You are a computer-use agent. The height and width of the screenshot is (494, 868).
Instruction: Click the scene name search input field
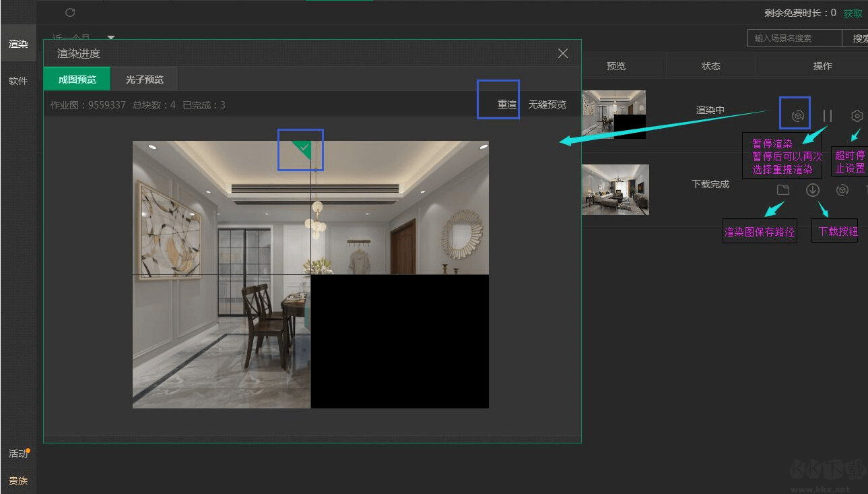click(794, 38)
